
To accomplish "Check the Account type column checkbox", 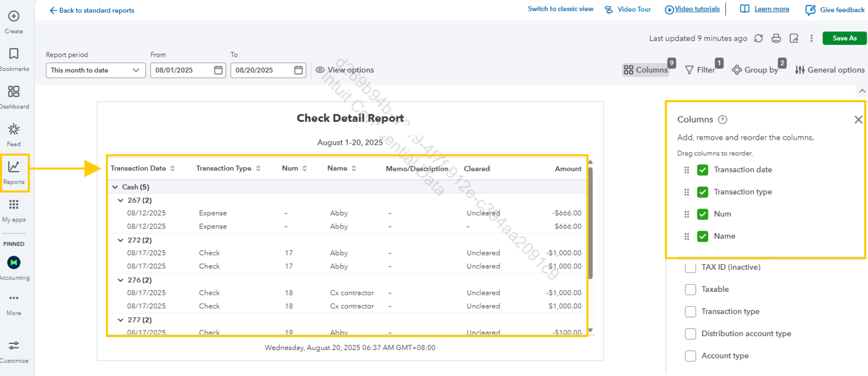I will click(690, 356).
